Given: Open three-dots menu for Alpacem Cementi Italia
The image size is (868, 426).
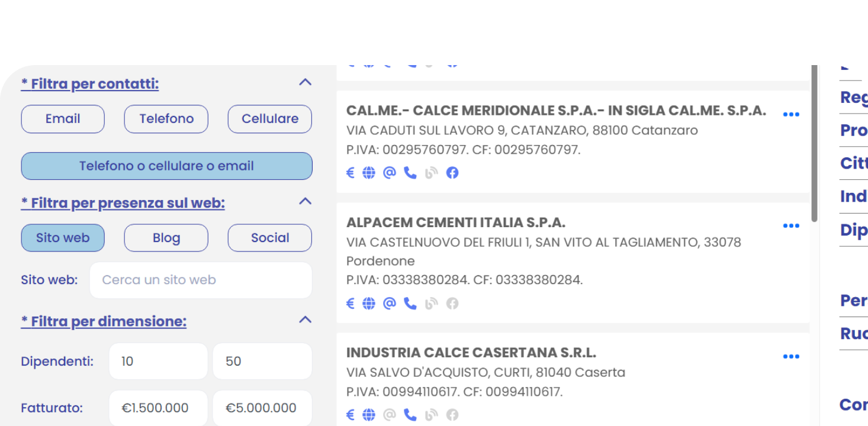Looking at the screenshot, I should (x=791, y=225).
